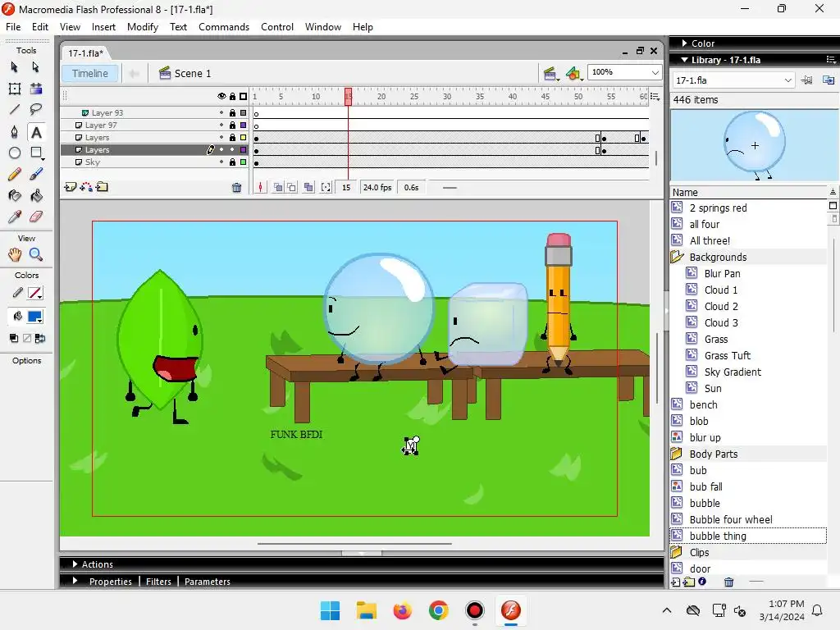Image resolution: width=840 pixels, height=630 pixels.
Task: Collapse the Library panel header
Action: coord(685,60)
